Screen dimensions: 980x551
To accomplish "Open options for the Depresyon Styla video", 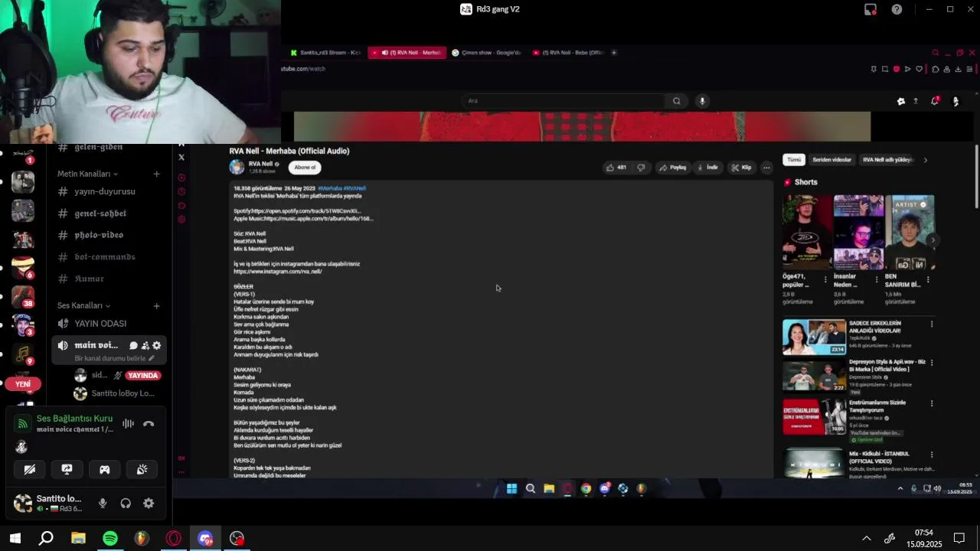I will tap(932, 362).
